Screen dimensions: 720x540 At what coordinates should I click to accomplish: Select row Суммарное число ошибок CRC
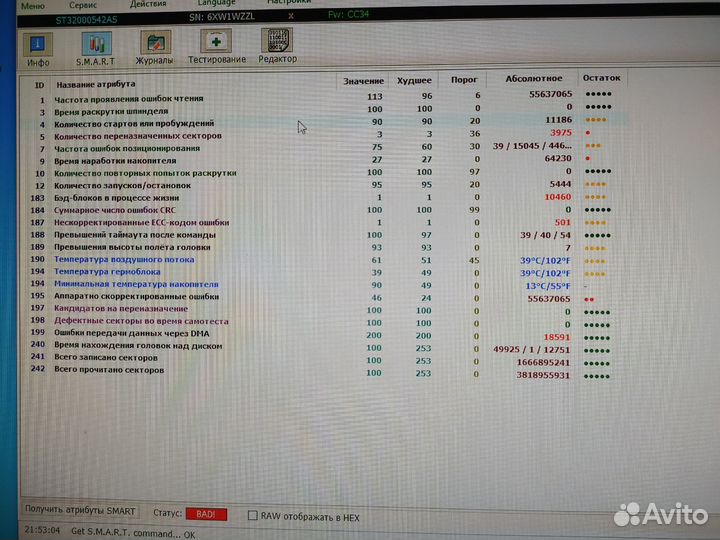324,209
